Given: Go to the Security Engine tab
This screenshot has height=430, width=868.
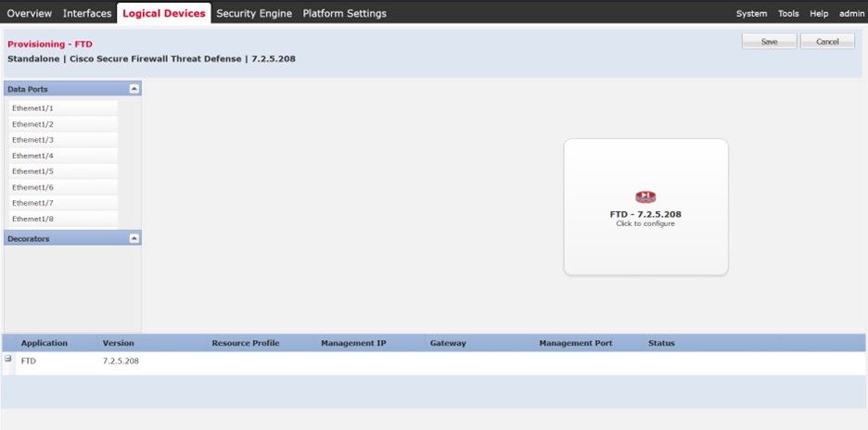Looking at the screenshot, I should 254,13.
